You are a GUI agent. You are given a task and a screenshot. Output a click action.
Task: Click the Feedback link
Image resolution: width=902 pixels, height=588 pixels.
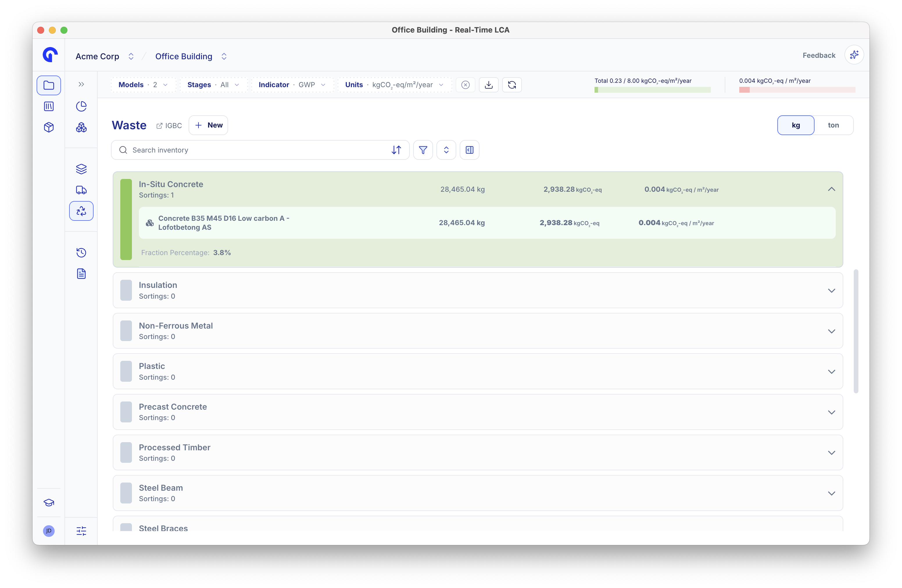click(819, 55)
